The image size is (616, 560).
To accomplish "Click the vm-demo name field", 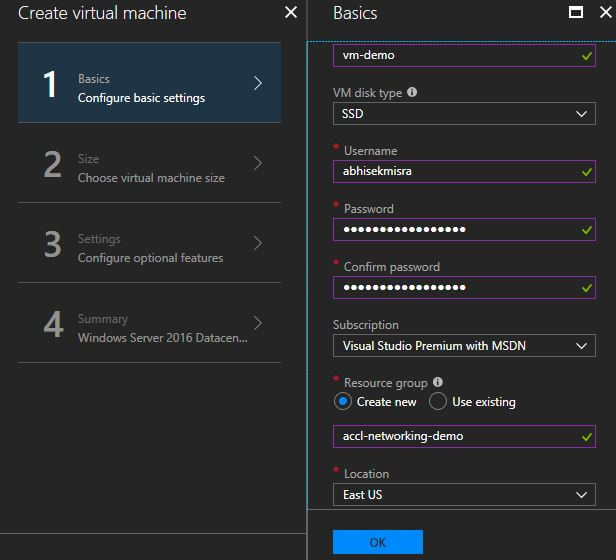I will [464, 56].
